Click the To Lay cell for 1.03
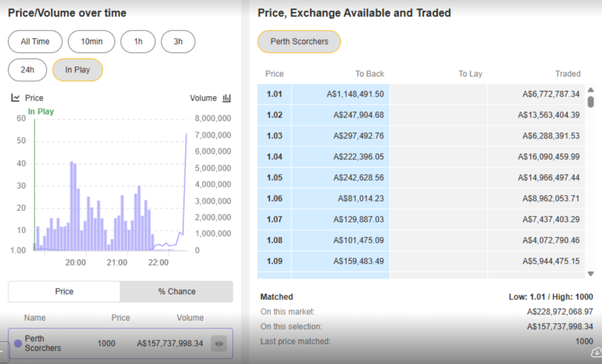 (x=438, y=136)
